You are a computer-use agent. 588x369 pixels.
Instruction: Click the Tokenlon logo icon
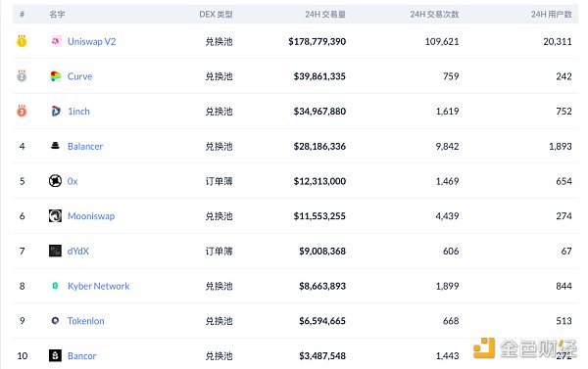click(55, 321)
